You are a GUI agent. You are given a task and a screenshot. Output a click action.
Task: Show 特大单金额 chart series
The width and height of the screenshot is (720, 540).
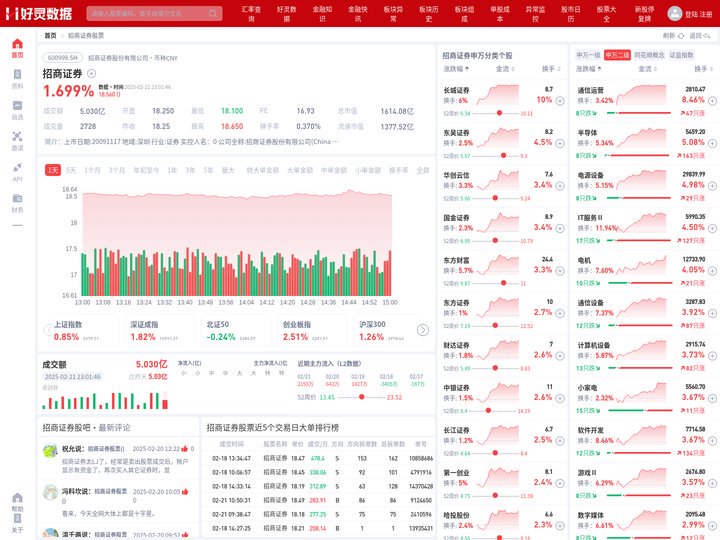263,170
